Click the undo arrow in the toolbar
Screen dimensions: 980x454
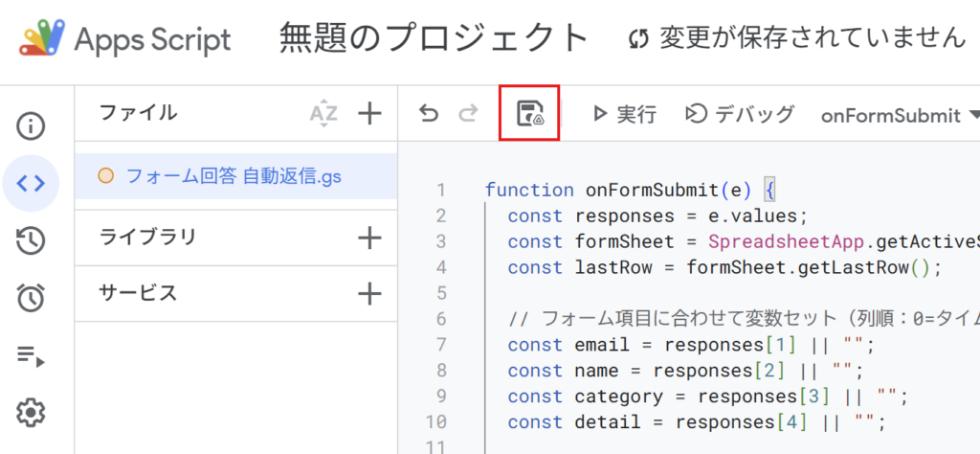(x=429, y=114)
